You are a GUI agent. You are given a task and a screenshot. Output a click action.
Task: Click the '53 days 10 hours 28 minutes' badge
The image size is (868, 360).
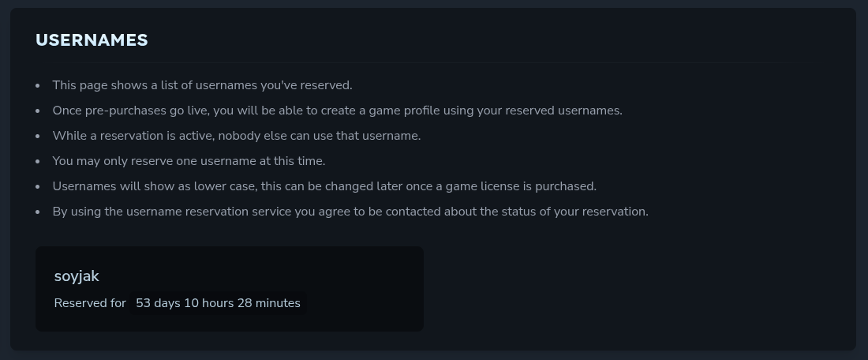click(218, 303)
